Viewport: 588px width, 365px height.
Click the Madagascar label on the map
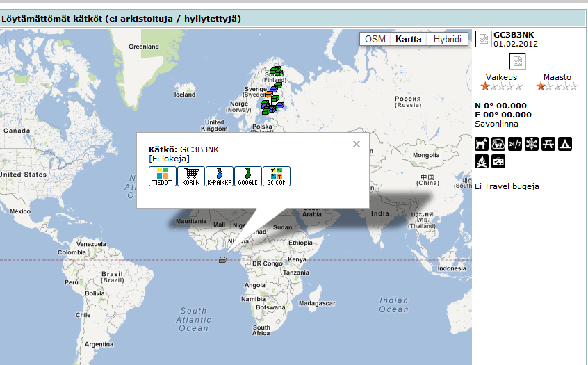point(317,303)
